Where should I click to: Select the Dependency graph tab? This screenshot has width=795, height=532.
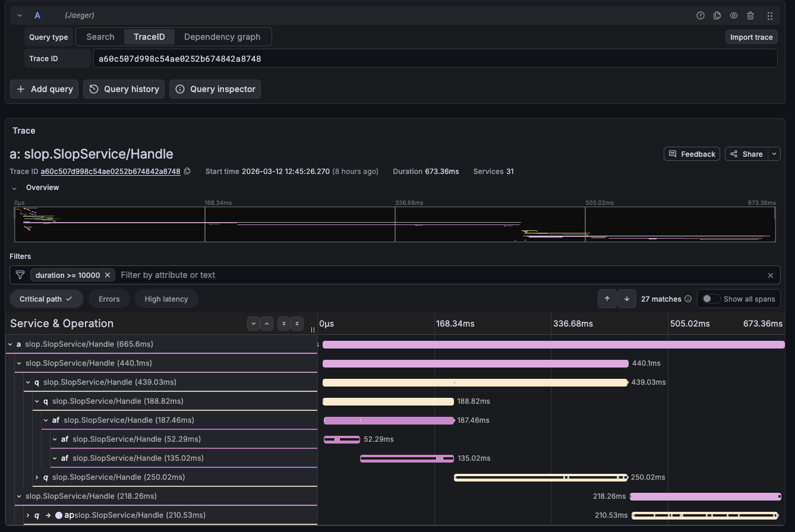tap(222, 37)
